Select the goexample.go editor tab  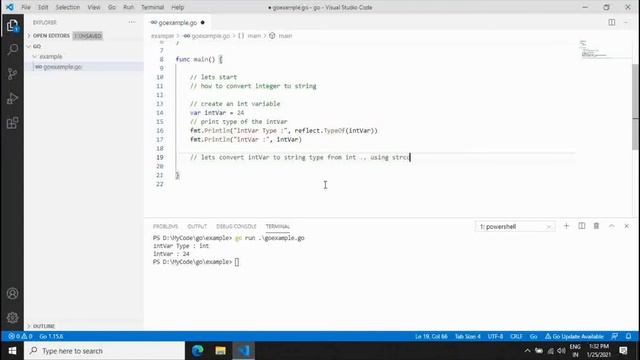[x=177, y=22]
